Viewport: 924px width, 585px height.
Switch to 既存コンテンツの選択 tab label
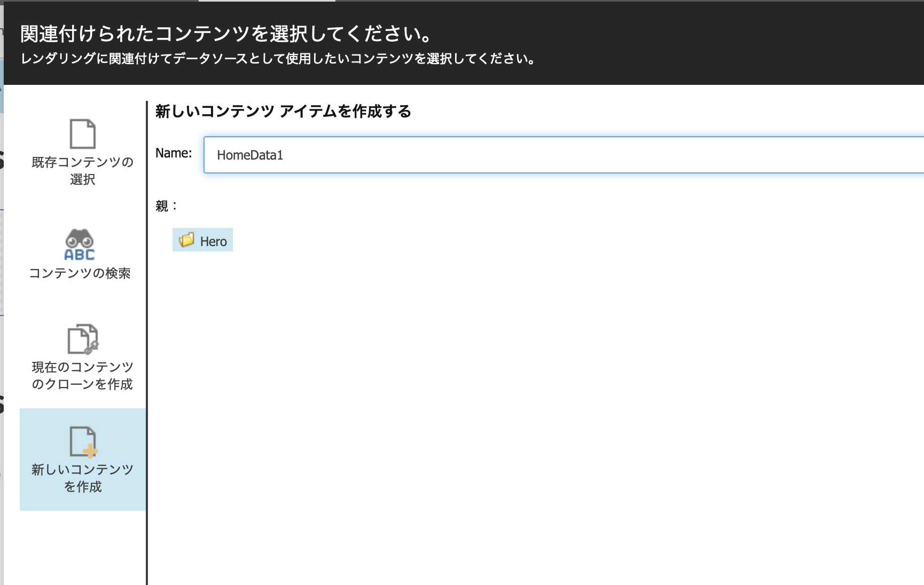click(83, 171)
